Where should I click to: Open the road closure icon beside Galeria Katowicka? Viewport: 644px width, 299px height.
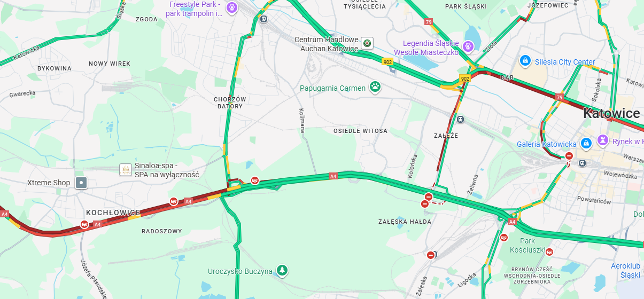coord(569,156)
